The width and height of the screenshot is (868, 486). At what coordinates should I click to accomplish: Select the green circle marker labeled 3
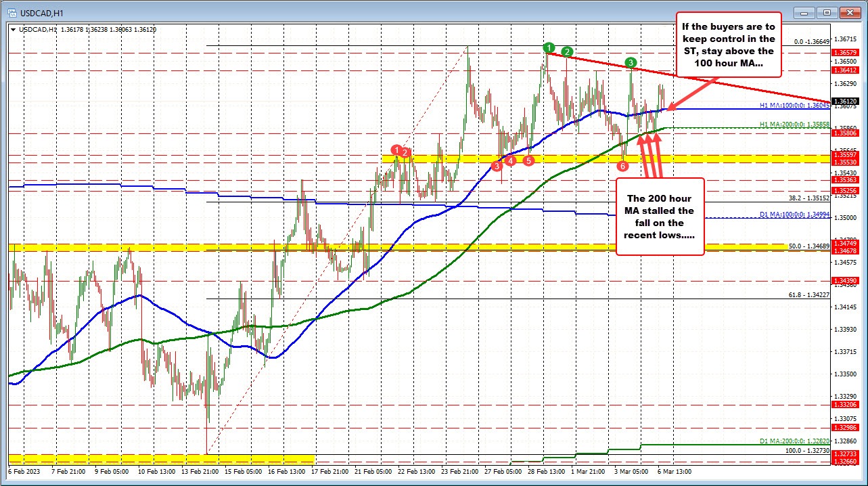pos(630,63)
